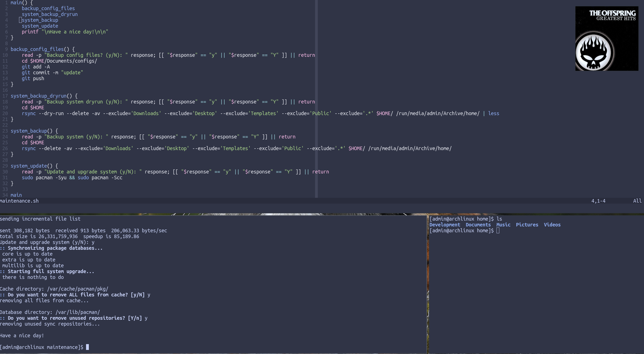The image size is (644, 354).
Task: Click 'Database directory: /var/lib/pacman/' line
Action: pos(50,312)
